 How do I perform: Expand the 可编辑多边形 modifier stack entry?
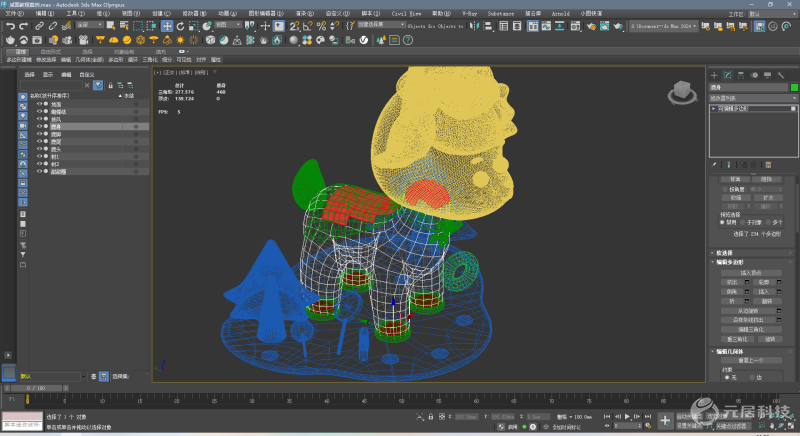pyautogui.click(x=713, y=109)
